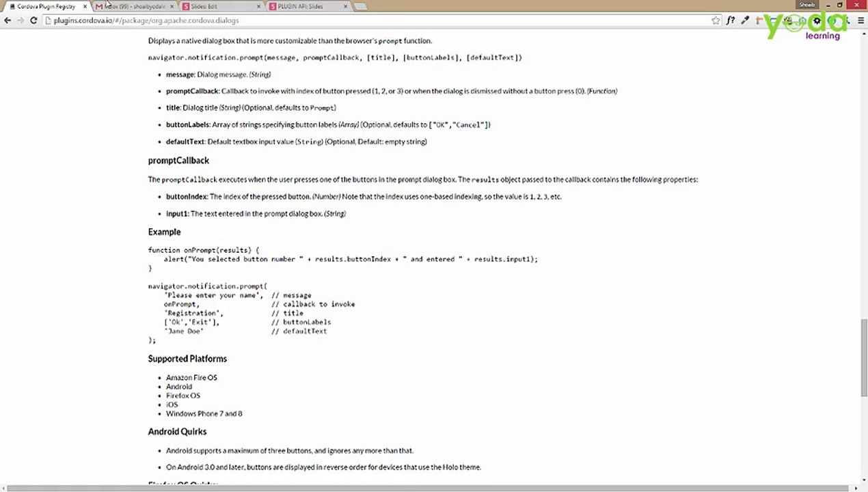Open the Shoeb profile button
The image size is (868, 492).
pyautogui.click(x=807, y=4)
